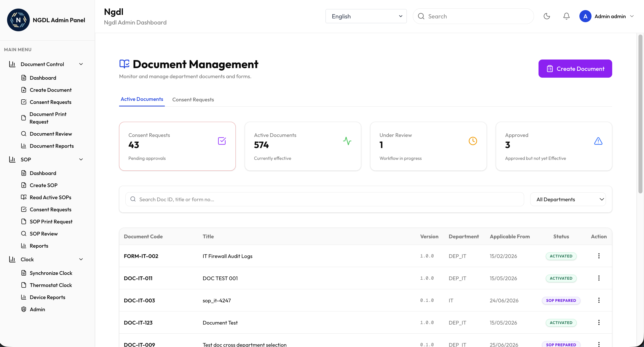Switch to the Active Documents tab
Screen dimensions: 644x347
(x=142, y=99)
